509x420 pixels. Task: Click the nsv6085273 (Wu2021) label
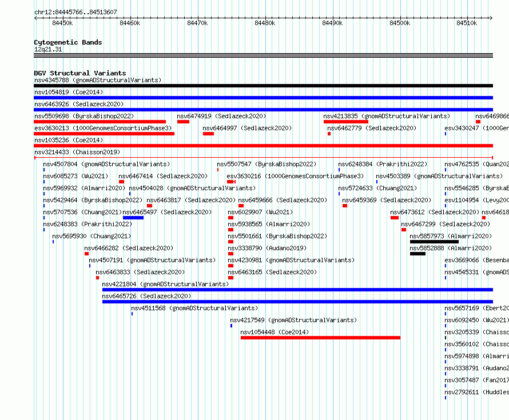(x=75, y=176)
